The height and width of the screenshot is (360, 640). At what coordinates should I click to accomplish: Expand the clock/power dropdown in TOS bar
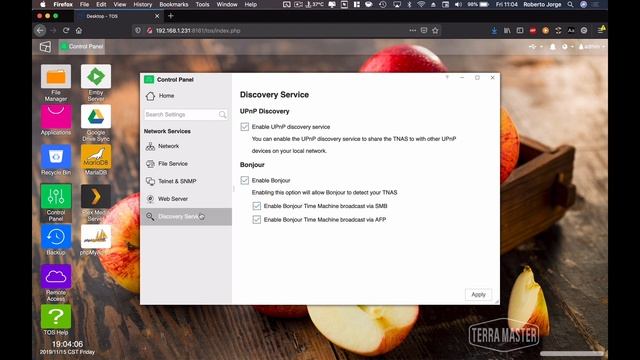[x=568, y=47]
